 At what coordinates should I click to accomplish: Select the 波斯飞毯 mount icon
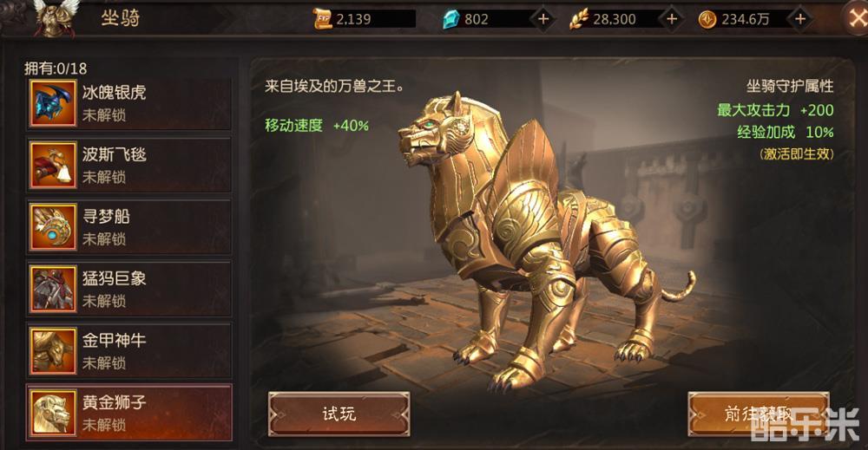point(53,166)
